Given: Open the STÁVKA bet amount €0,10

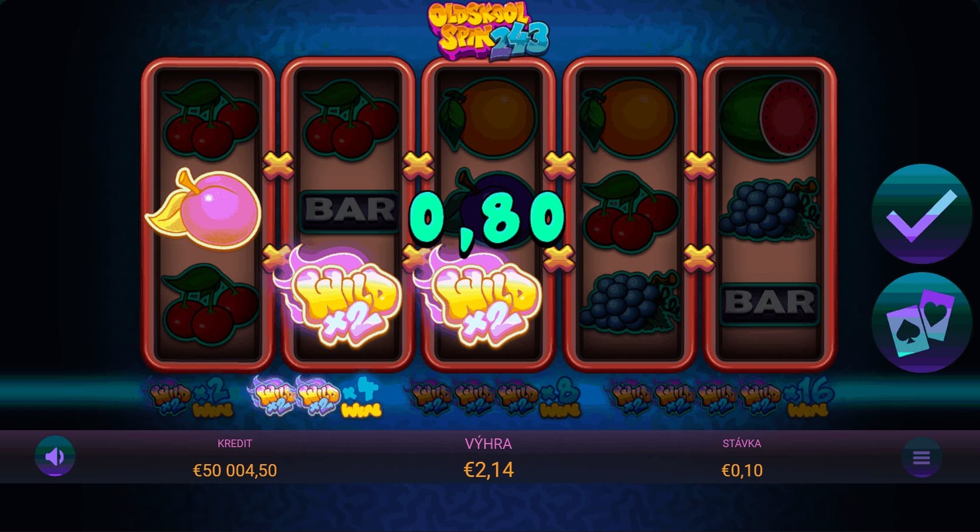Looking at the screenshot, I should 742,470.
